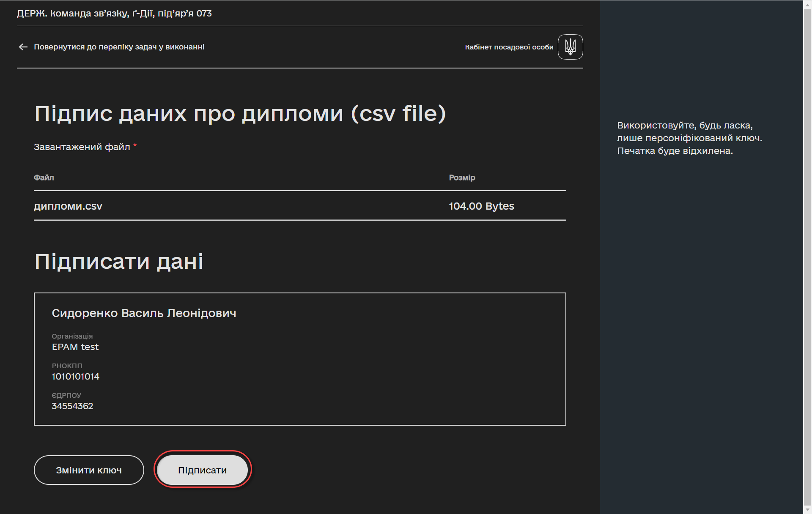Click the Змінити ключ button
Image resolution: width=812 pixels, height=514 pixels.
point(89,470)
